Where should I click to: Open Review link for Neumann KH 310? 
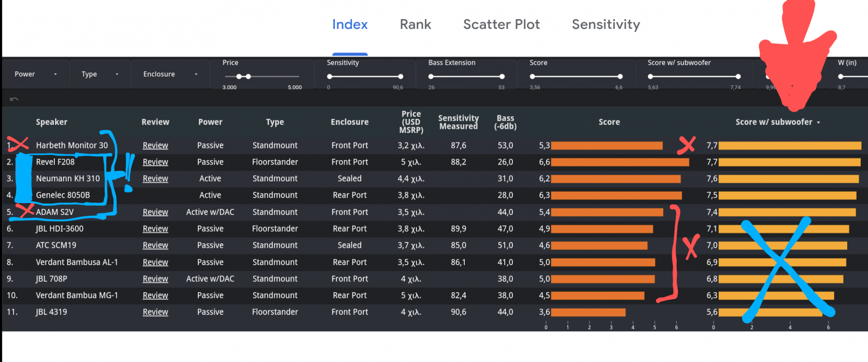coord(155,179)
